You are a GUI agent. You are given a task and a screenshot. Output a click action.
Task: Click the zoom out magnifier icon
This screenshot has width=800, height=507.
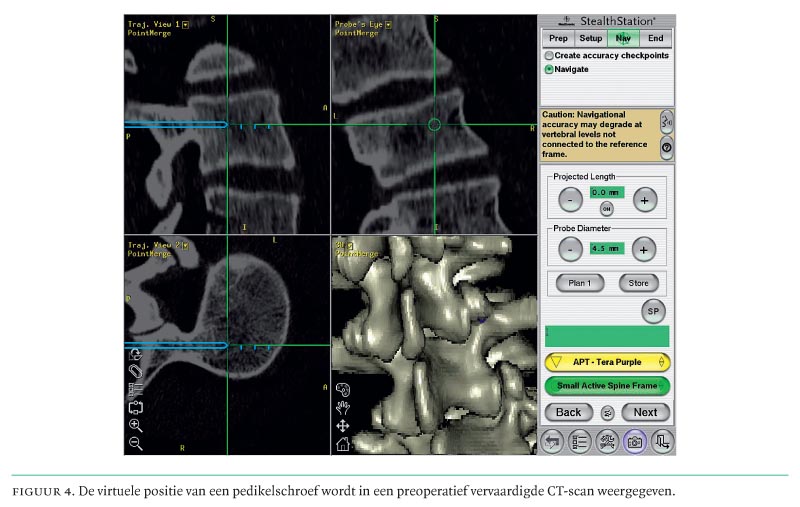click(x=136, y=443)
